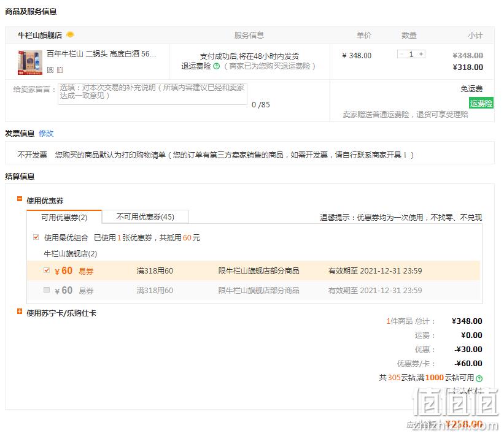
Task: Collapse the 使用优惠券 section
Action: (20, 199)
